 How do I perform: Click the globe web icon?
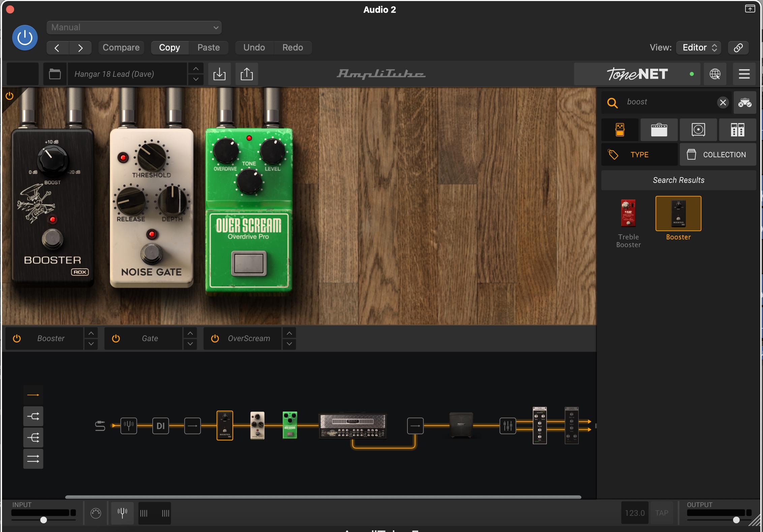[715, 74]
